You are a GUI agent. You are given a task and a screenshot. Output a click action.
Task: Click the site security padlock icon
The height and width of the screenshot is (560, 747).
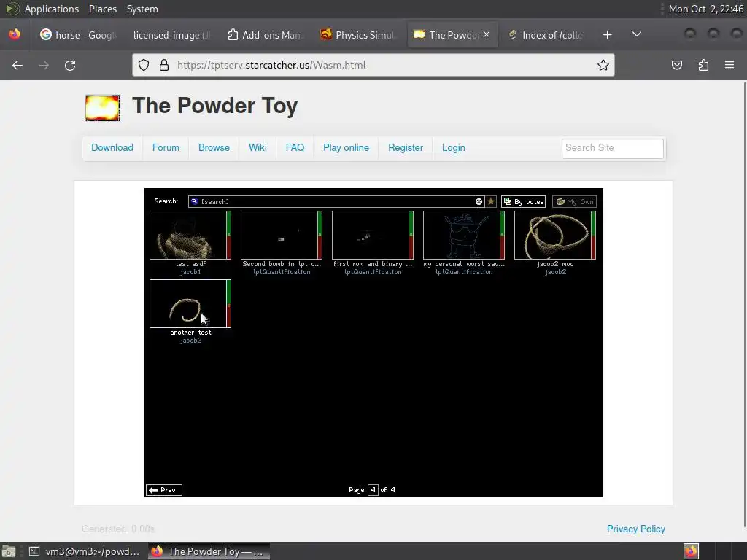coord(164,65)
